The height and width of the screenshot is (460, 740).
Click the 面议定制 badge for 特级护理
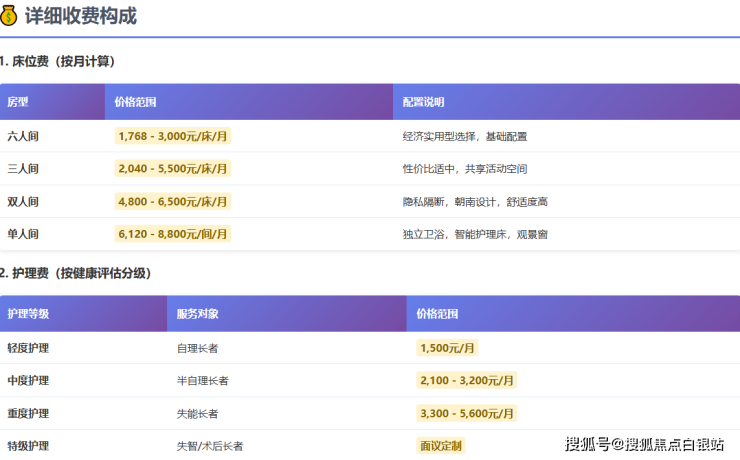(441, 446)
